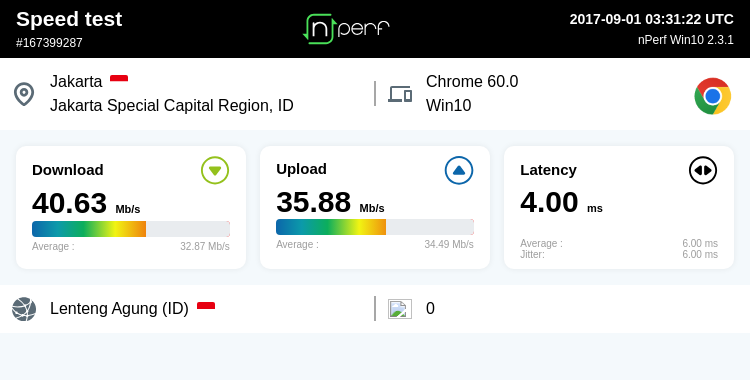The width and height of the screenshot is (750, 380).
Task: Click the test ID #167399287
Action: (49, 43)
